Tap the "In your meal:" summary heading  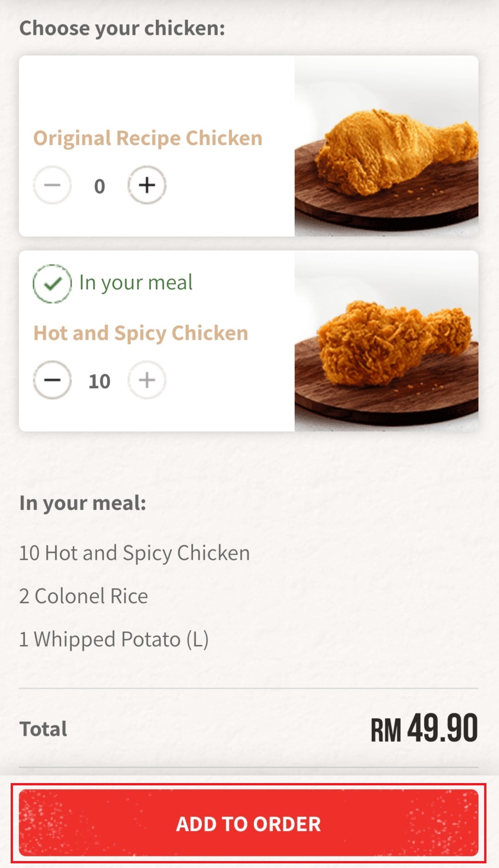[x=83, y=503]
